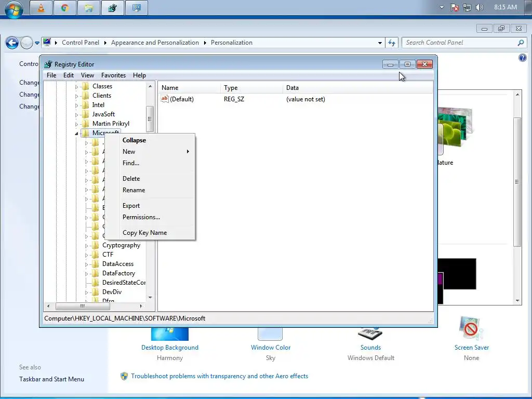Viewport: 532px width, 399px height.
Task: Switch to Control Panel taskbar button
Action: 137,8
